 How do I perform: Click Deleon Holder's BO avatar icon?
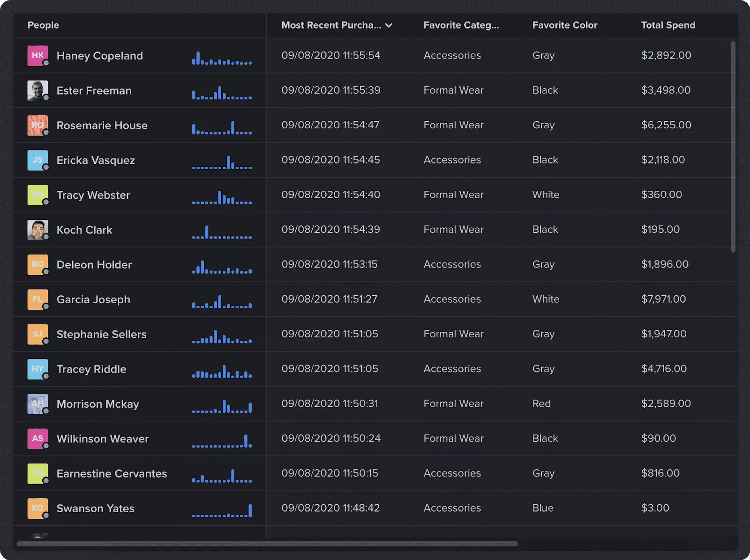(x=37, y=265)
